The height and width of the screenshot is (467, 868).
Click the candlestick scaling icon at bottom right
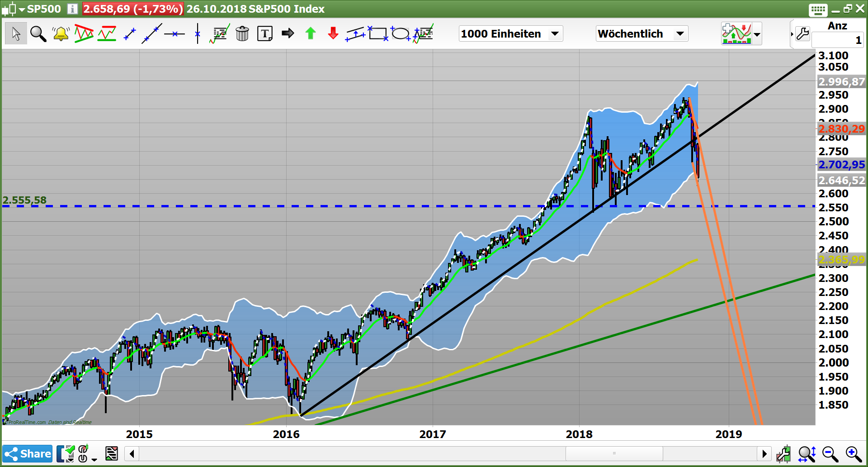coord(784,453)
